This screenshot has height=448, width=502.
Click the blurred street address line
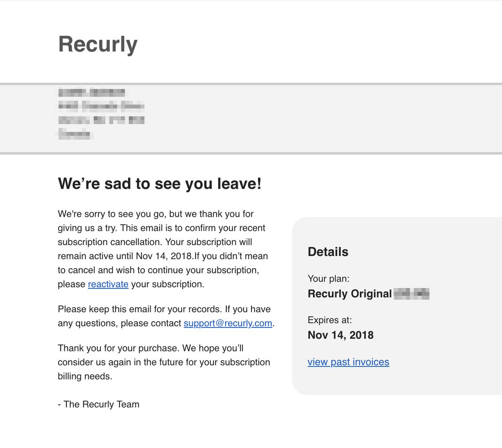pyautogui.click(x=101, y=106)
